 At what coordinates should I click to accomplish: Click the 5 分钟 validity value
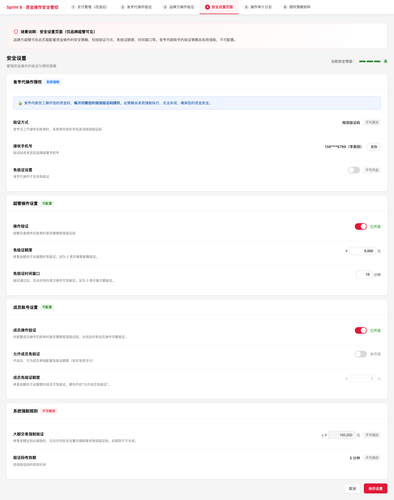pyautogui.click(x=355, y=458)
